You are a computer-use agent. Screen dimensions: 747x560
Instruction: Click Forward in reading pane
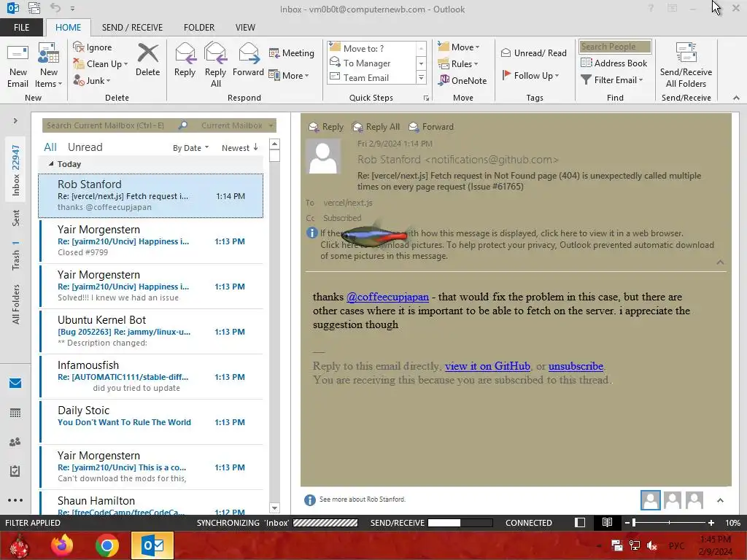[431, 127]
